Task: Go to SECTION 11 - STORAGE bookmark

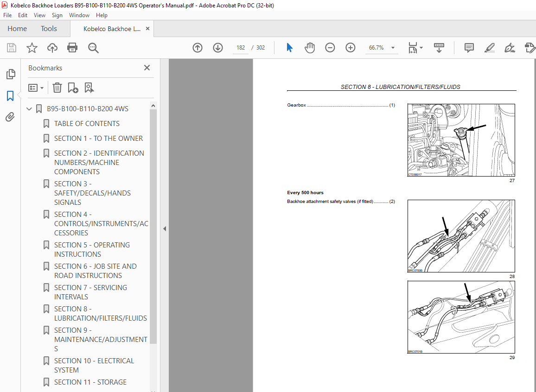Action: click(x=90, y=382)
